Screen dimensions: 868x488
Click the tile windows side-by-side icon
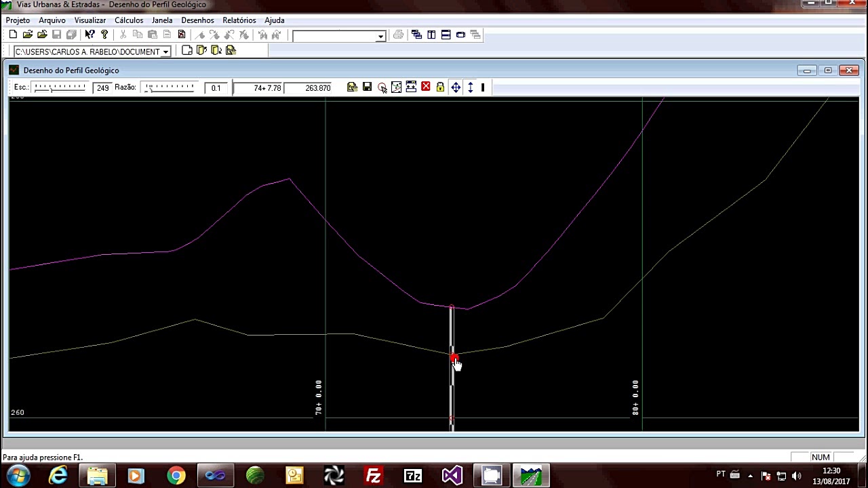point(431,35)
